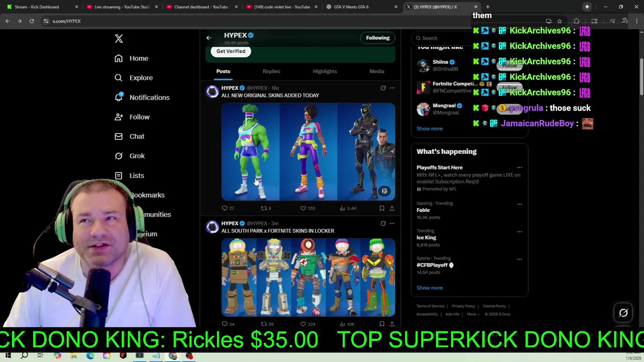Open Notifications bell in sidebar
Image resolution: width=644 pixels, height=362 pixels.
pyautogui.click(x=118, y=97)
